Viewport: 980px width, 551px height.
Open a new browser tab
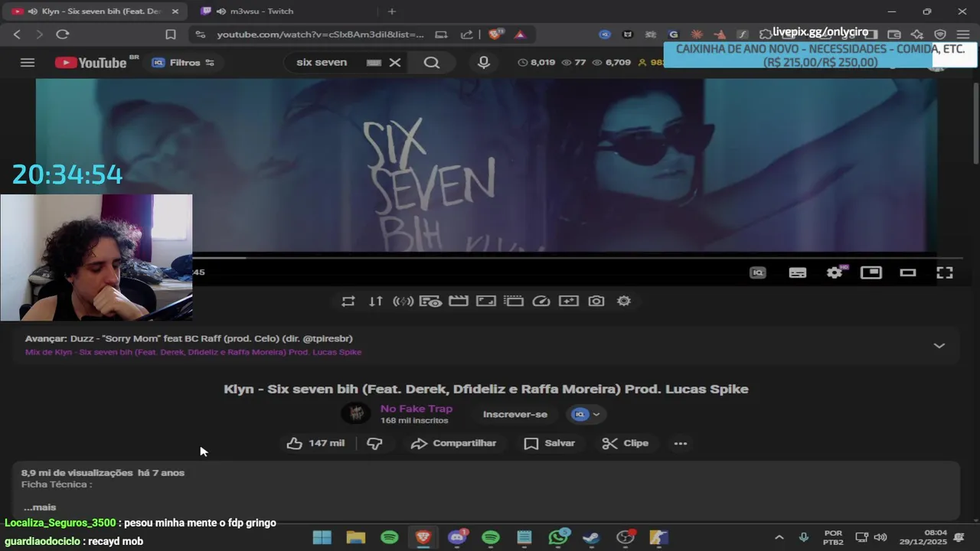tap(392, 11)
